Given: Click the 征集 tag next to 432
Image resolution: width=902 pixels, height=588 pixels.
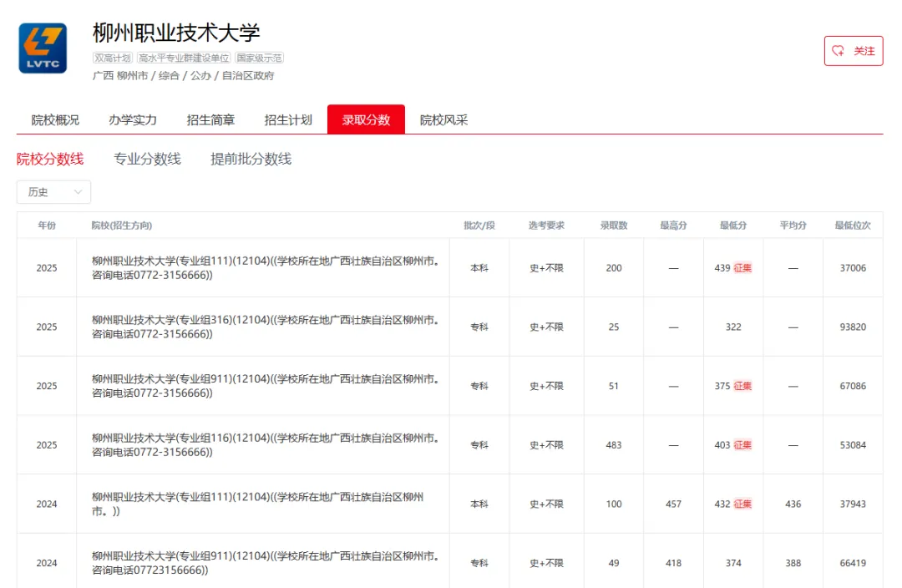Looking at the screenshot, I should pos(742,504).
